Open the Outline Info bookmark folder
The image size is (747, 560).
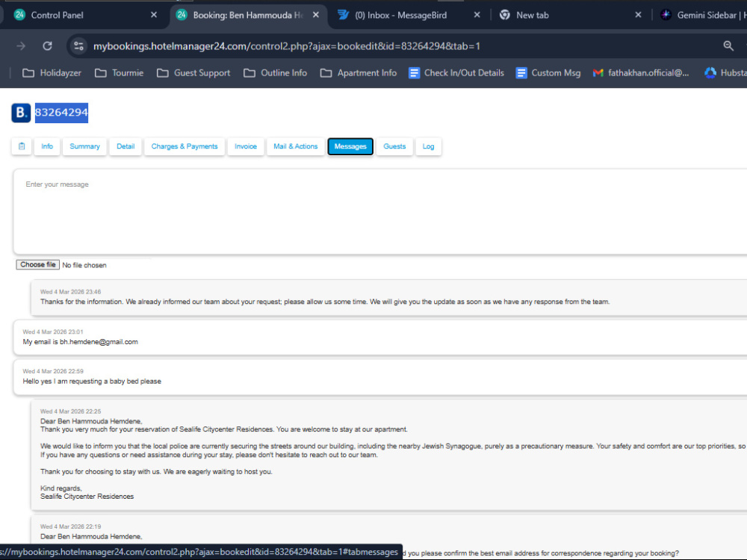[x=276, y=73]
